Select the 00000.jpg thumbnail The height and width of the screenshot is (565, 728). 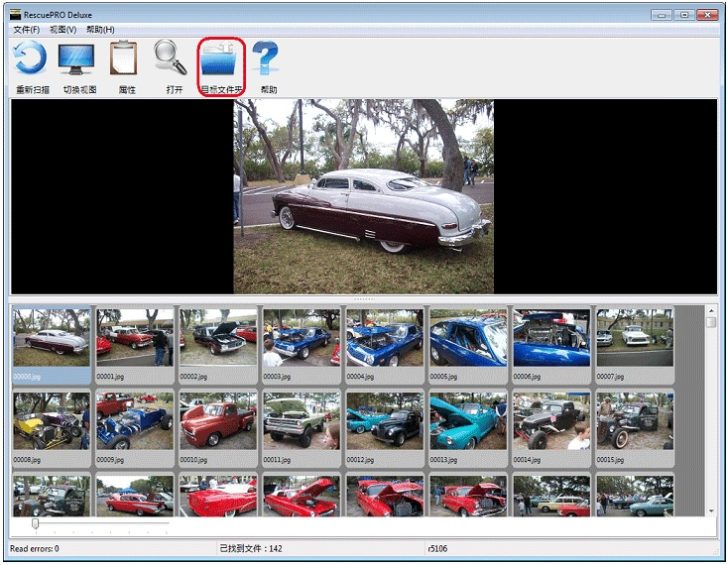[x=52, y=338]
